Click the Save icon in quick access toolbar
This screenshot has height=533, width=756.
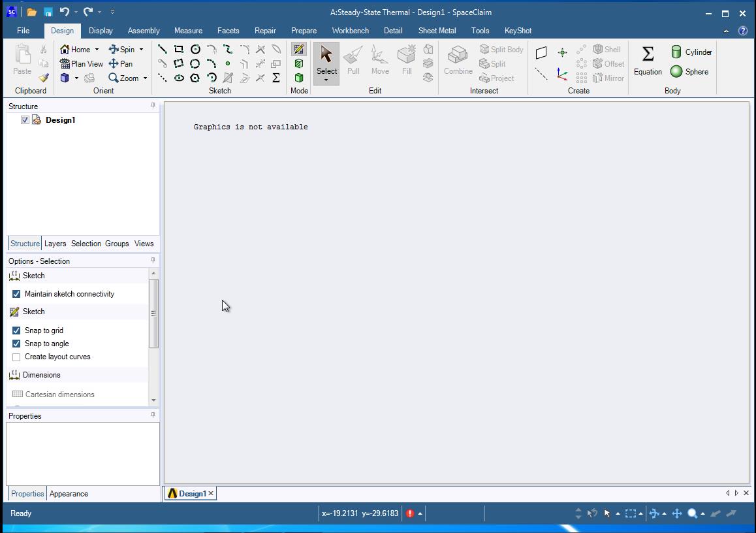48,12
